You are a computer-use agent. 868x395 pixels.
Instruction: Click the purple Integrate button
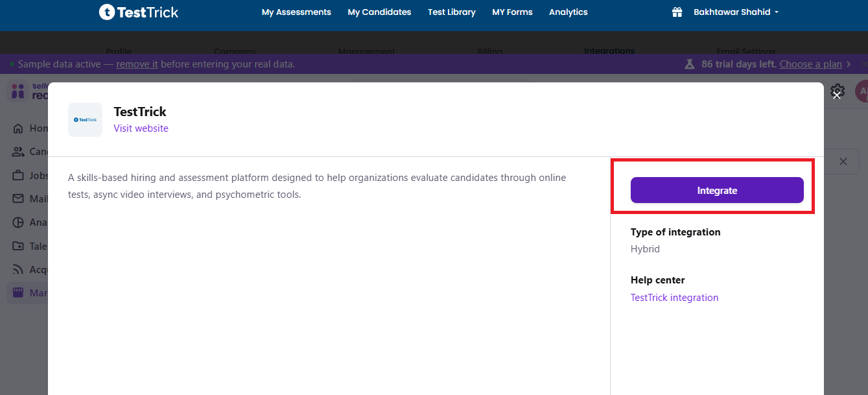click(717, 190)
